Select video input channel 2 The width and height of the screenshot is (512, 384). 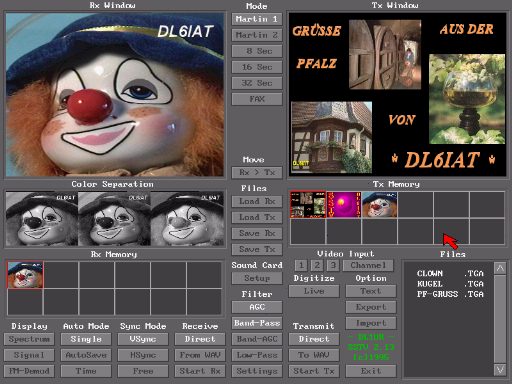click(317, 265)
